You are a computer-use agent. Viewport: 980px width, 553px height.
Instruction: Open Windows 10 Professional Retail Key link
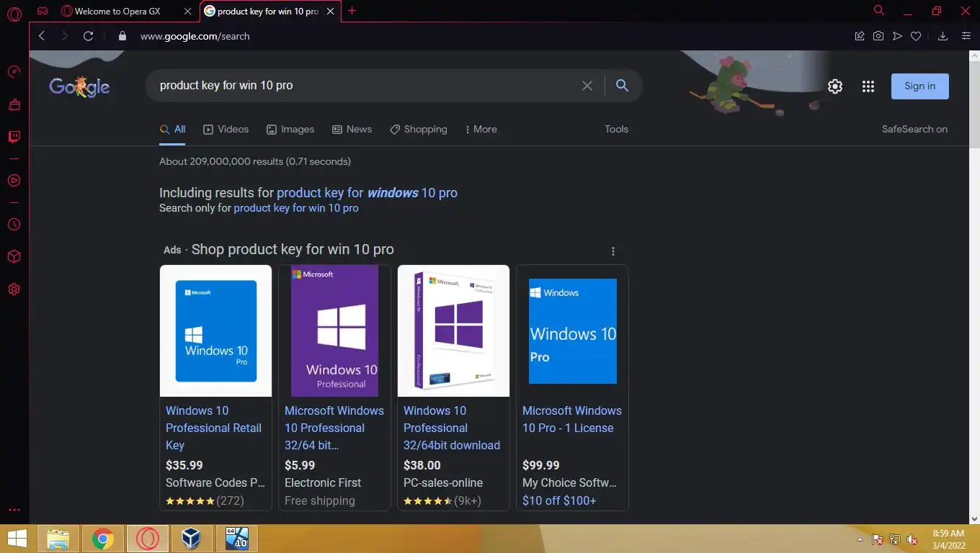[213, 428]
